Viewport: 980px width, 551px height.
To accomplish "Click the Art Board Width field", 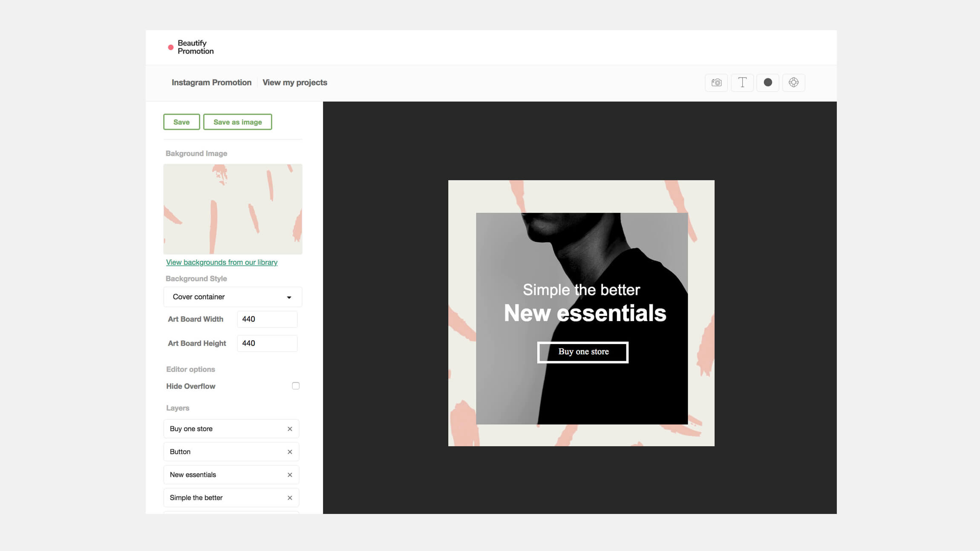I will point(267,319).
